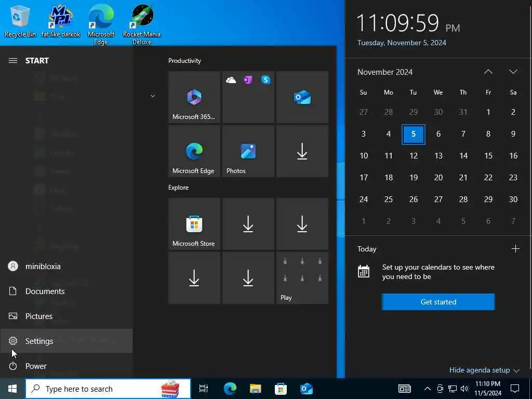Select the Rocket Mania Deluxe desktop icon
532x399 pixels.
pyautogui.click(x=142, y=24)
